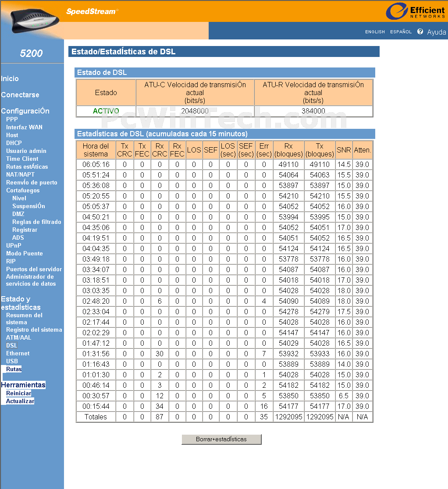Open Herramientas section
448x489 pixels.
[23, 385]
